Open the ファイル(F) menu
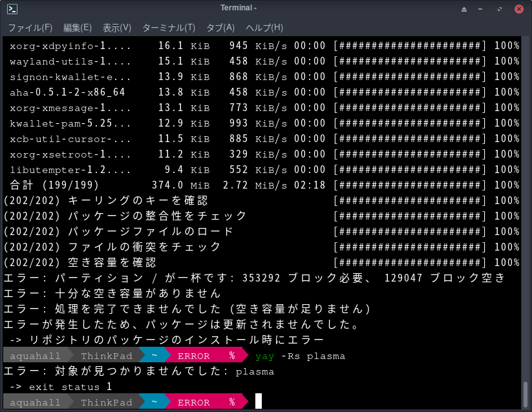 (x=30, y=28)
